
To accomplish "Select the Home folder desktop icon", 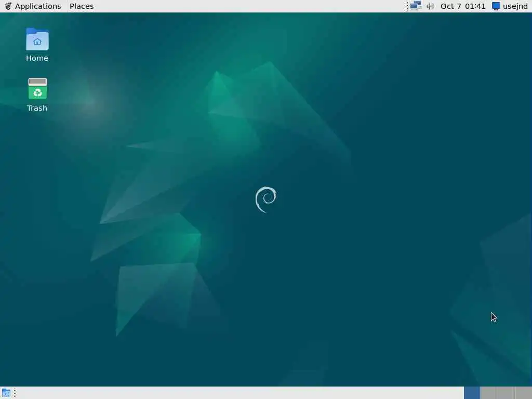I will [x=37, y=45].
